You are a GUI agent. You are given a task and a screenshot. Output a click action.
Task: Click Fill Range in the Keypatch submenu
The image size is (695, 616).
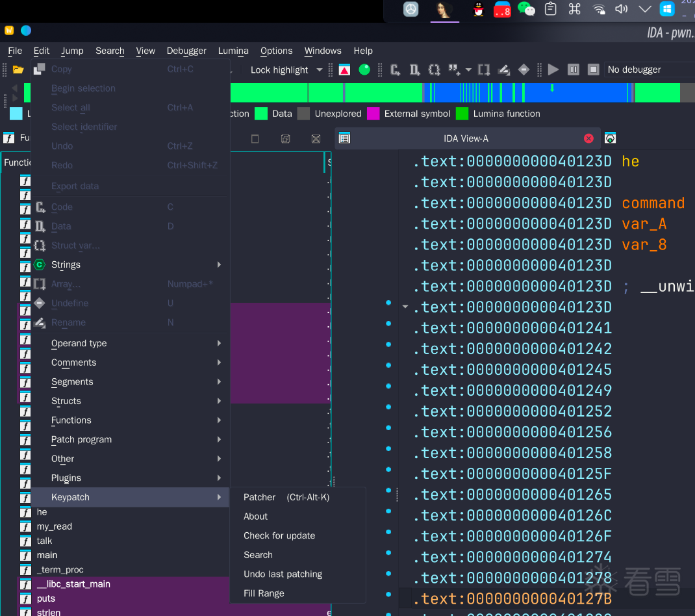(264, 593)
